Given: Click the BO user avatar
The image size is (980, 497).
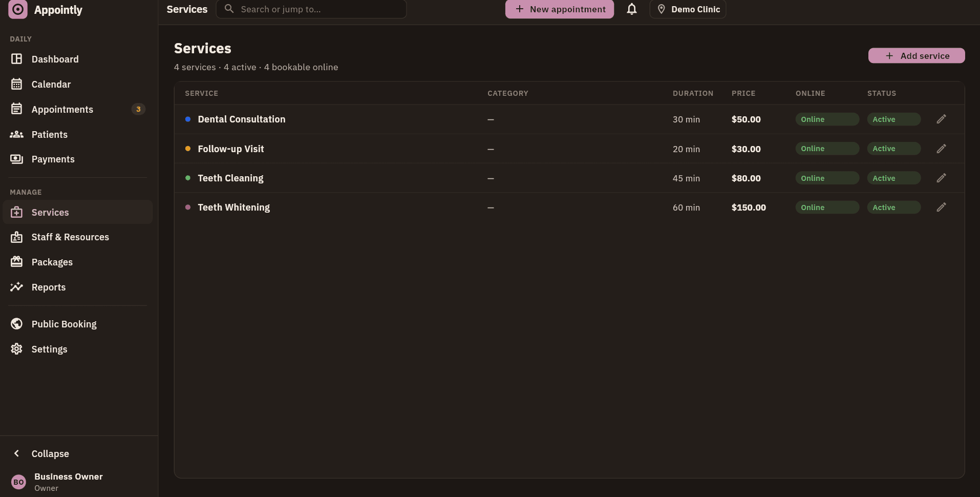Looking at the screenshot, I should click(x=18, y=482).
